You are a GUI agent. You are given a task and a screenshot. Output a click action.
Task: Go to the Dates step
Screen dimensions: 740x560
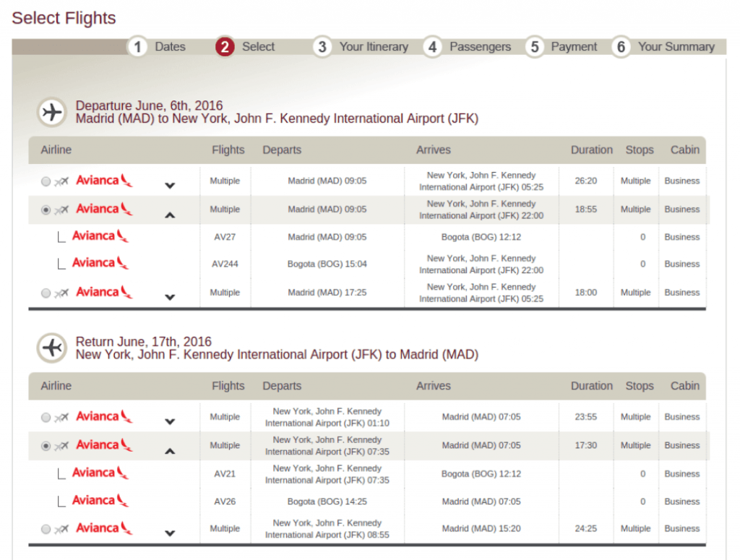click(x=170, y=47)
